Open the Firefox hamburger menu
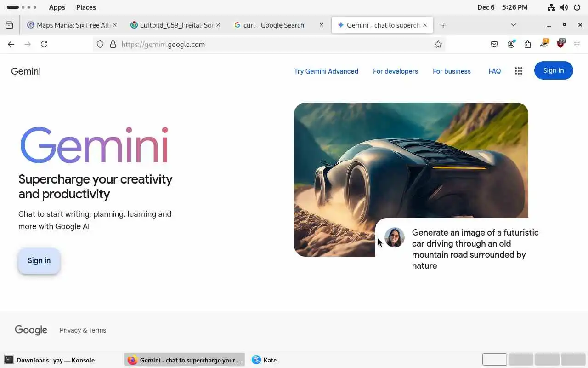The width and height of the screenshot is (588, 368). click(x=577, y=45)
